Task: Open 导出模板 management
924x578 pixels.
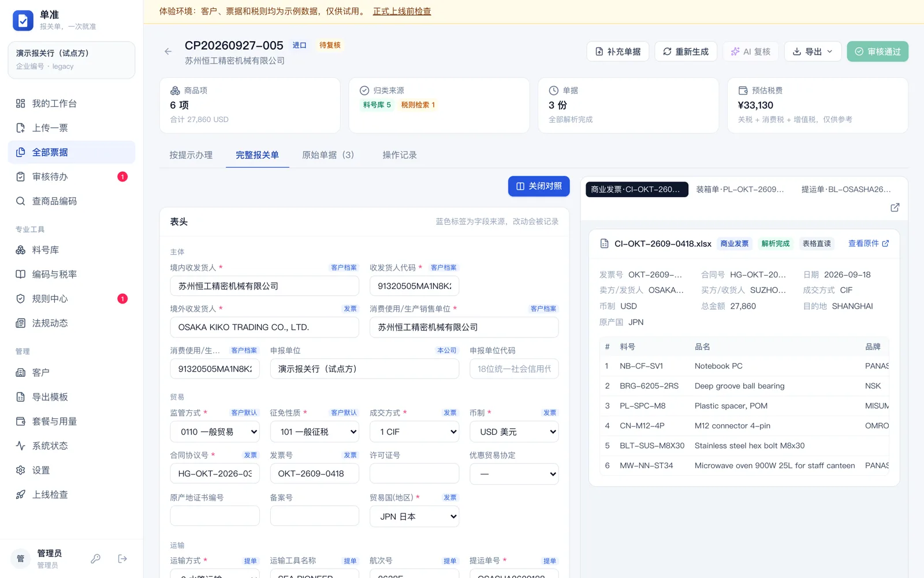Action: (x=72, y=397)
